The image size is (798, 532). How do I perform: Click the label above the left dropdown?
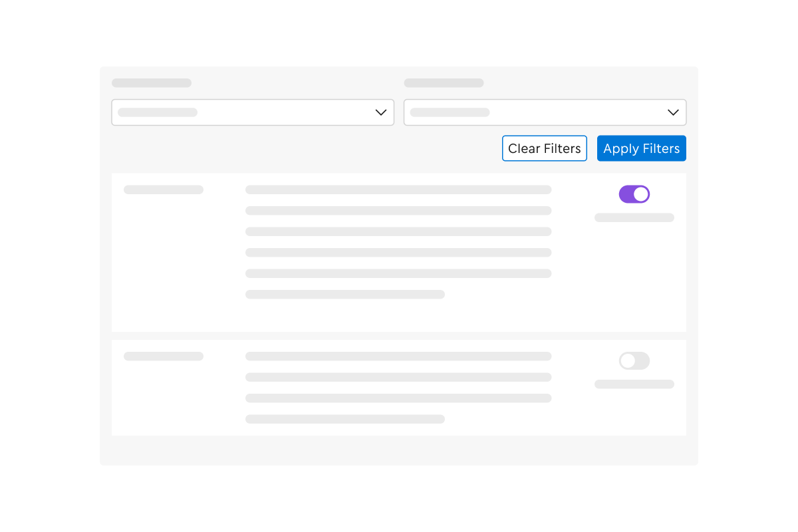(x=152, y=83)
